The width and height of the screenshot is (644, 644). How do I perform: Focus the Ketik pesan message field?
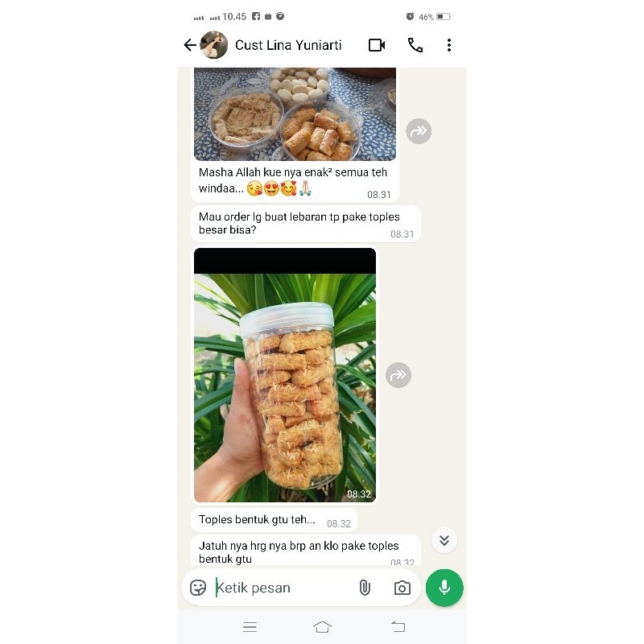pyautogui.click(x=281, y=588)
